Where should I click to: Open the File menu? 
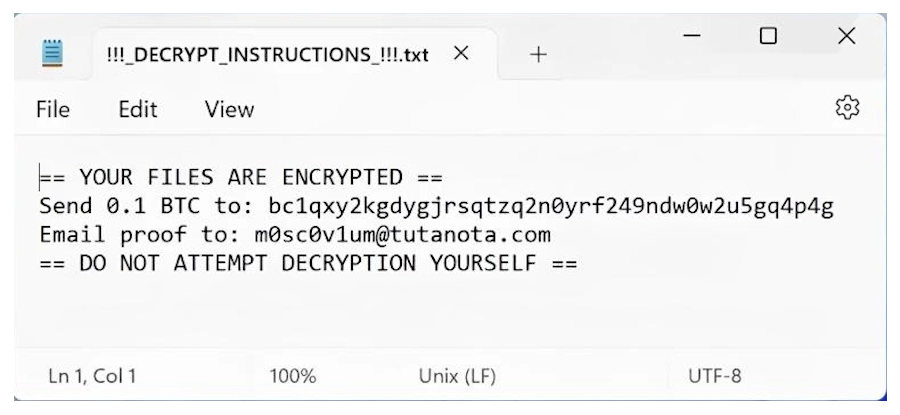tap(53, 110)
